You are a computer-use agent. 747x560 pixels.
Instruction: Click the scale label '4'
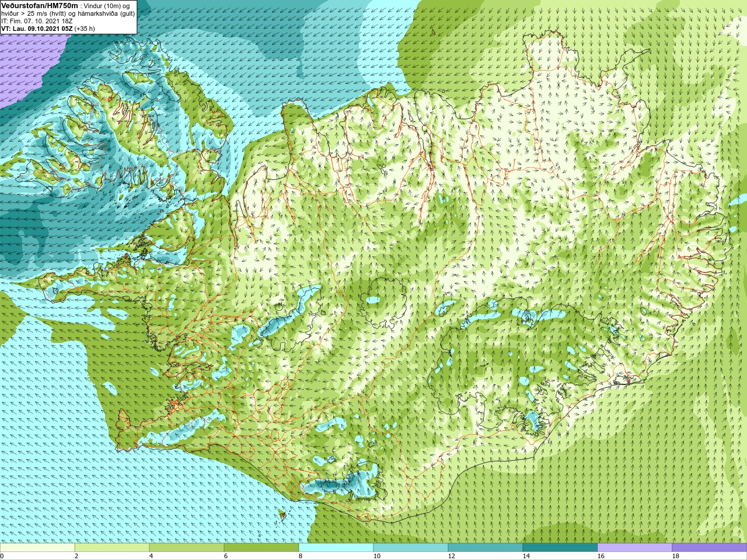click(151, 556)
